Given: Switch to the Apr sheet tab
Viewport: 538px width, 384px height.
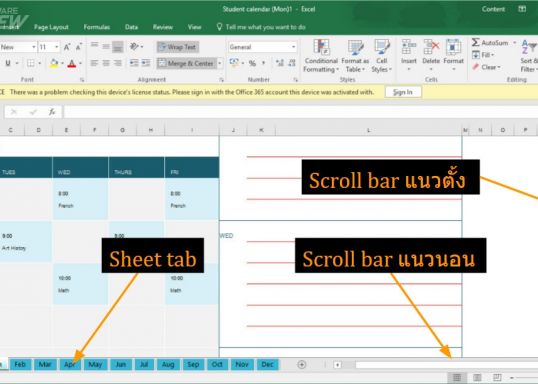Looking at the screenshot, I should point(70,364).
